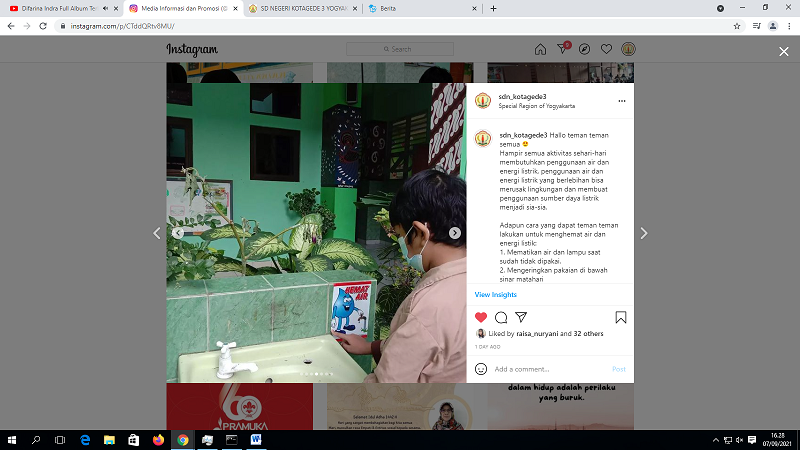This screenshot has height=450, width=800.
Task: Save post with bookmark icon
Action: point(620,317)
